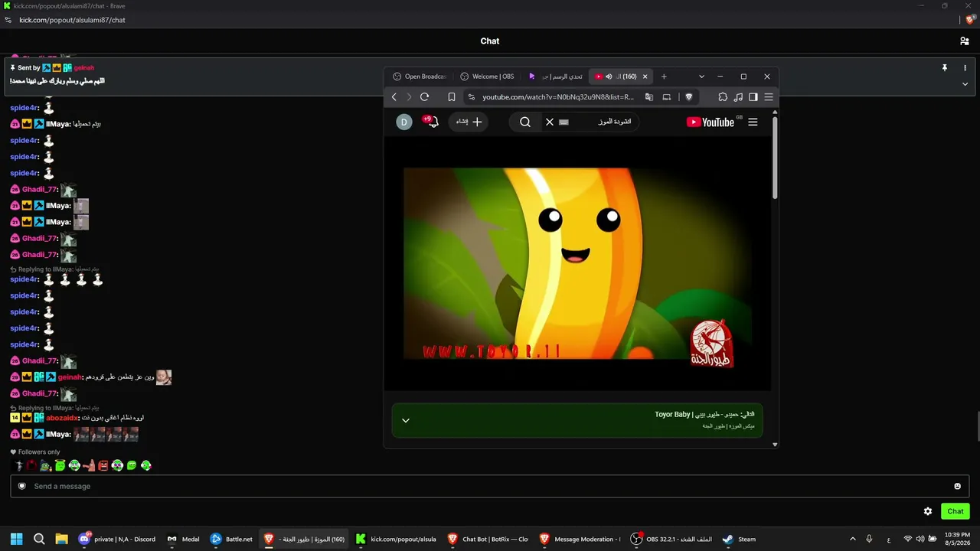
Task: Open the Brave menu in YouTube window
Action: [769, 97]
